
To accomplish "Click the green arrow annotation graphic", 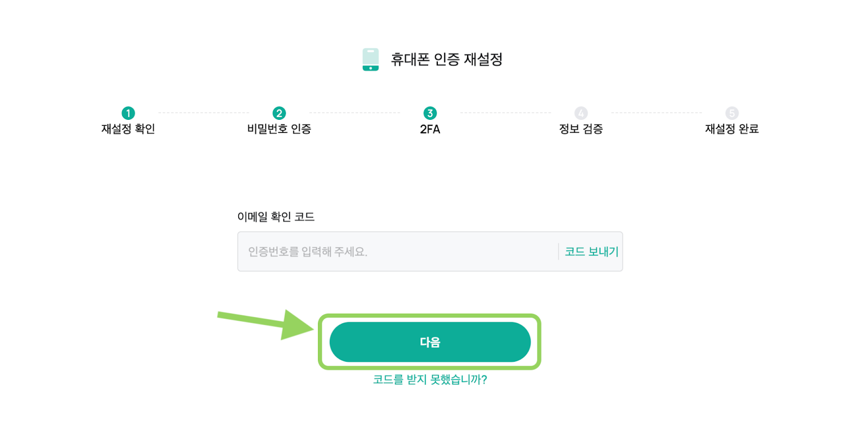I will tap(266, 324).
